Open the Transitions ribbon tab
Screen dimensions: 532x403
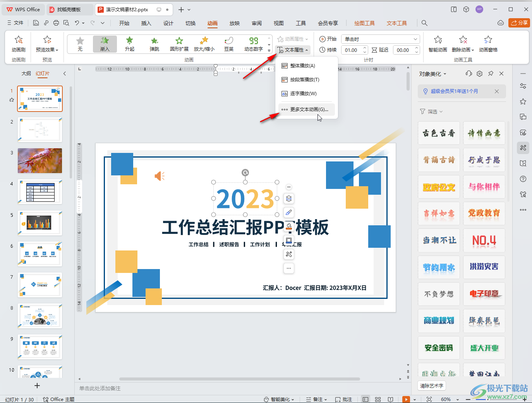pyautogui.click(x=190, y=23)
